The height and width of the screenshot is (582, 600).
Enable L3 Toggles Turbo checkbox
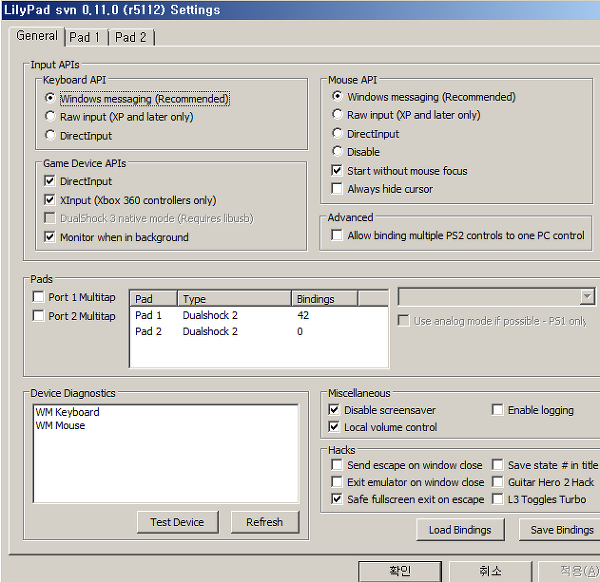[497, 499]
